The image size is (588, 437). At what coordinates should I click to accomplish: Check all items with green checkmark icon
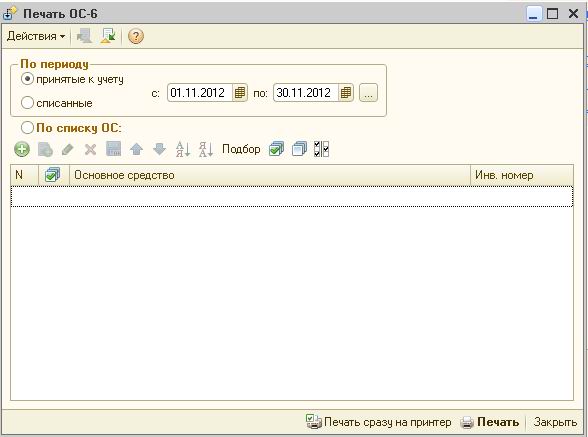pyautogui.click(x=276, y=149)
